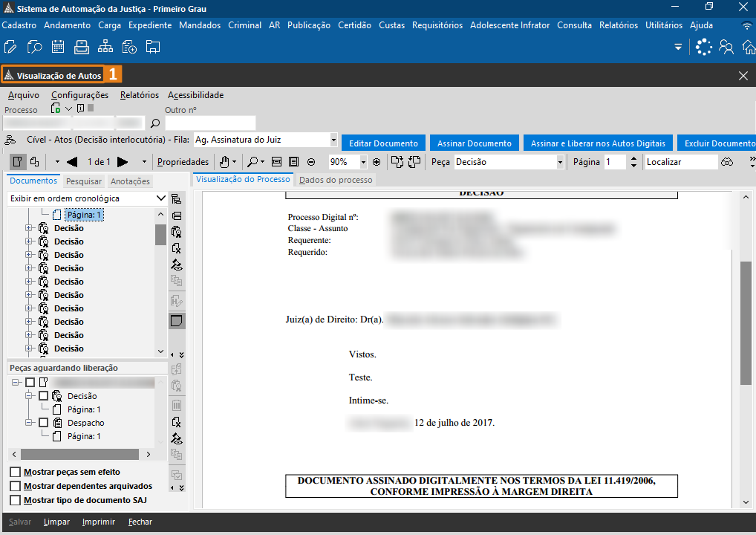Click the Peças aguardando liberação horizontal scrollbar

(x=81, y=455)
